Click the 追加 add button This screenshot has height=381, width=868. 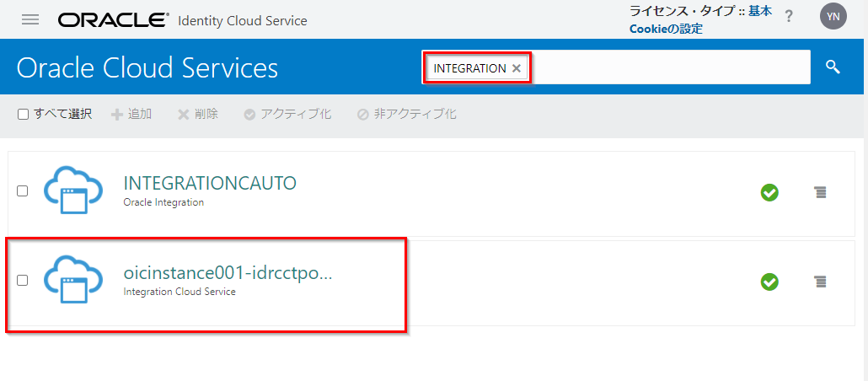pyautogui.click(x=131, y=114)
